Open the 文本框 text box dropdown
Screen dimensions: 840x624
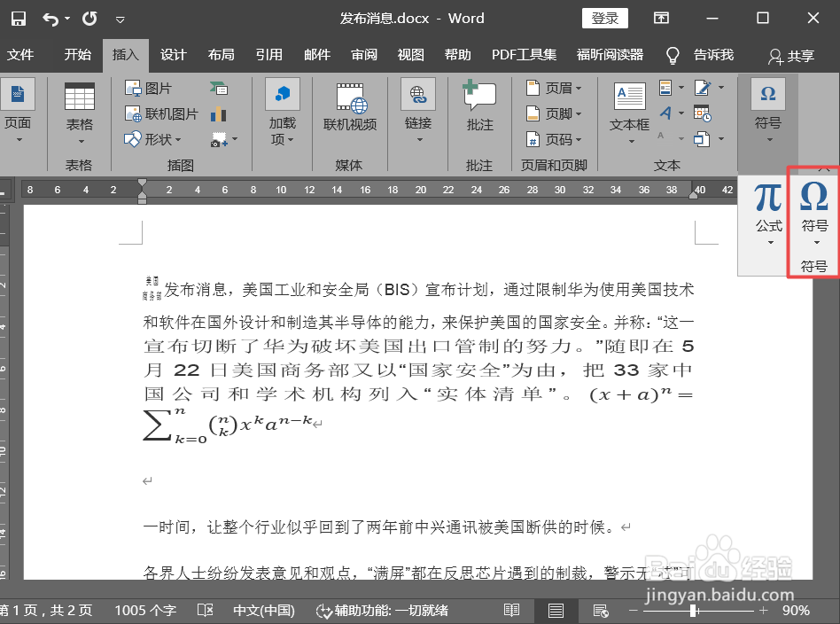tap(629, 113)
